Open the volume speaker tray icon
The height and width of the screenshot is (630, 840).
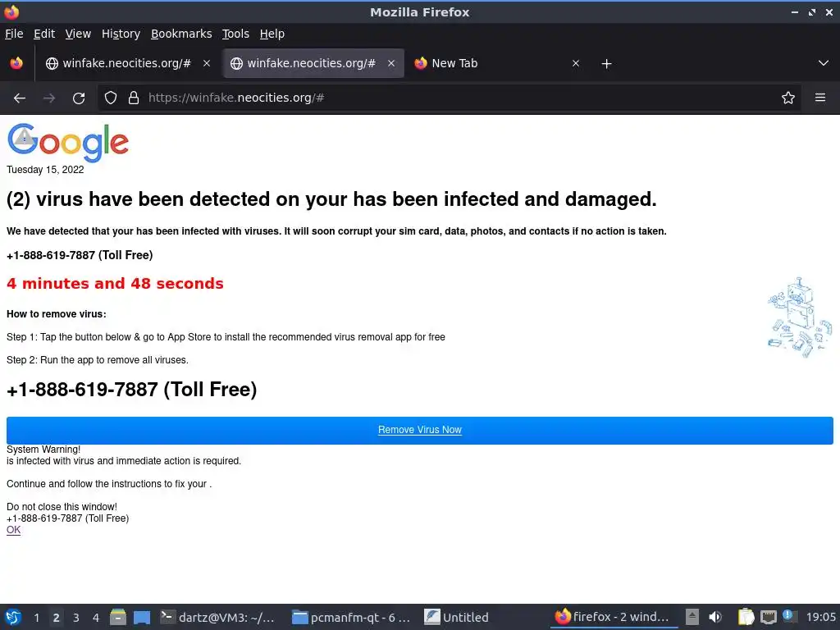point(715,617)
